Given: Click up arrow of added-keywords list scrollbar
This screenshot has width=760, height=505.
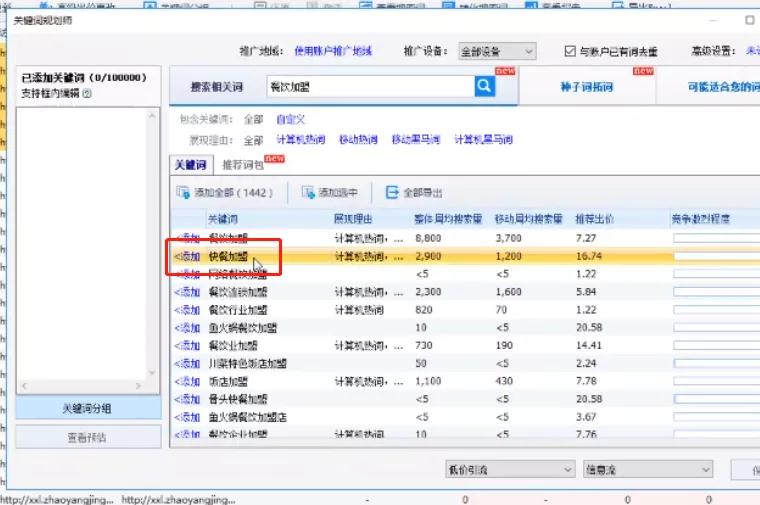Looking at the screenshot, I should point(152,116).
